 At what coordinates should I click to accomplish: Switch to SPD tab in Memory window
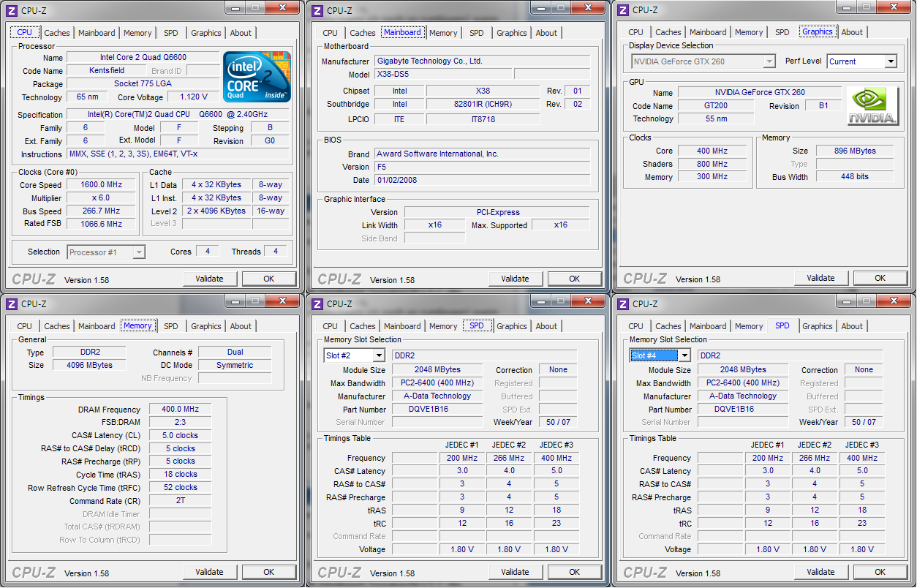tap(171, 326)
